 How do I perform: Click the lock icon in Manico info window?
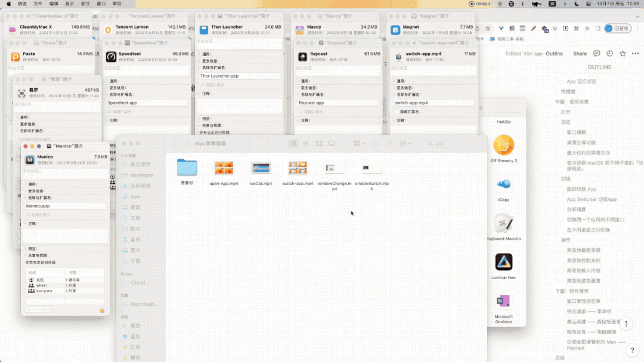102,310
